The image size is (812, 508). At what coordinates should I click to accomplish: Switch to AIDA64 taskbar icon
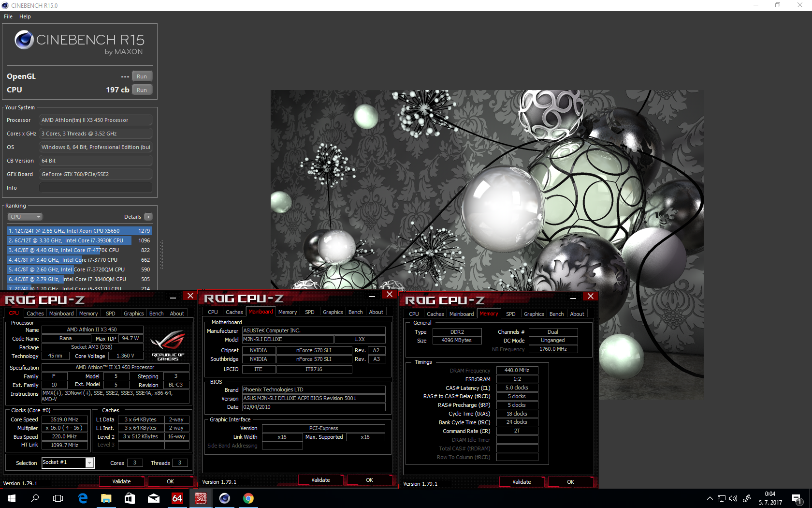177,498
